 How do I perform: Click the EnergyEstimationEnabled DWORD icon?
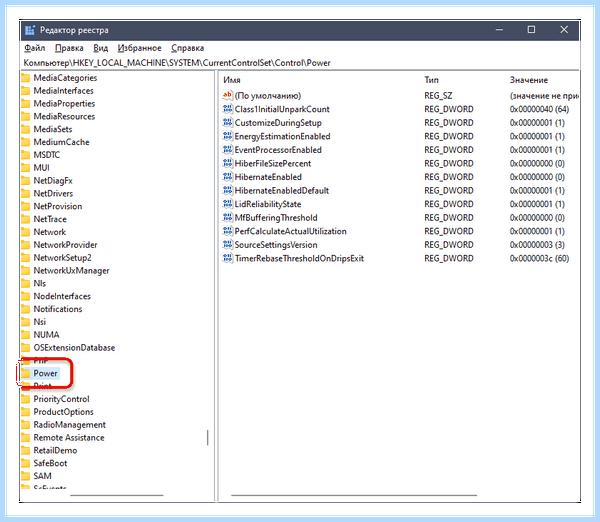click(x=227, y=136)
